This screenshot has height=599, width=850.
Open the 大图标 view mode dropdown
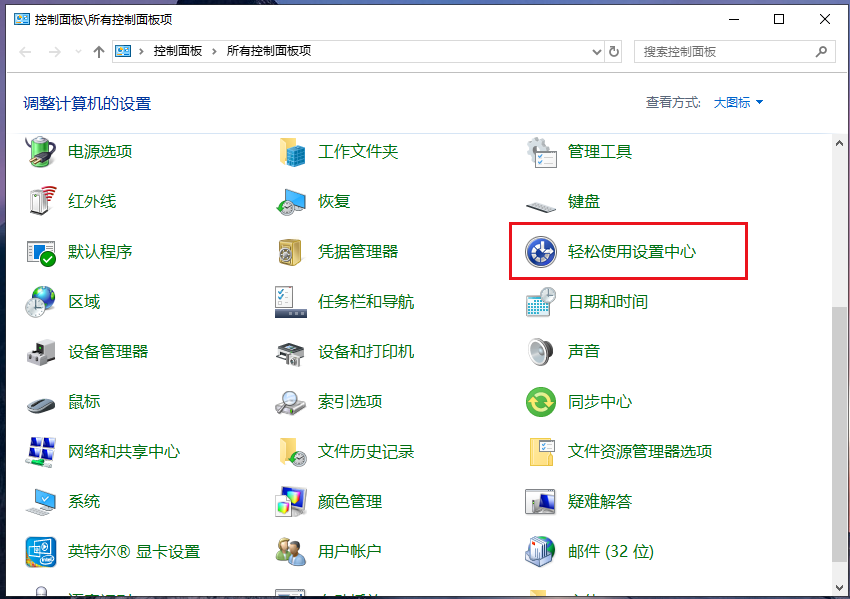[x=738, y=102]
